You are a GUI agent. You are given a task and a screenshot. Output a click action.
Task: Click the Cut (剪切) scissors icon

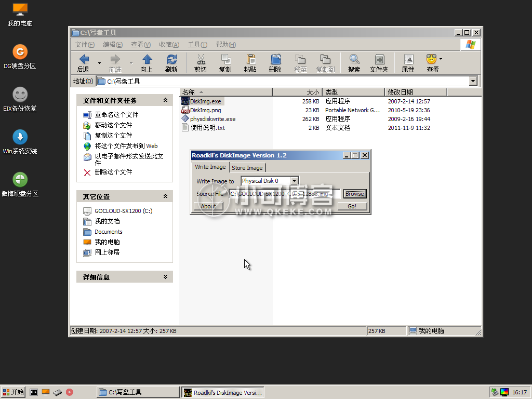pyautogui.click(x=201, y=63)
